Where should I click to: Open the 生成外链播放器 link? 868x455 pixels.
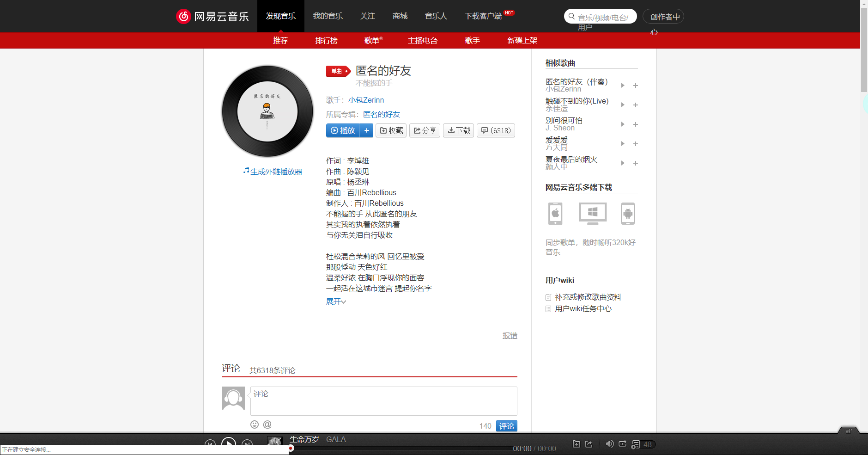tap(276, 171)
